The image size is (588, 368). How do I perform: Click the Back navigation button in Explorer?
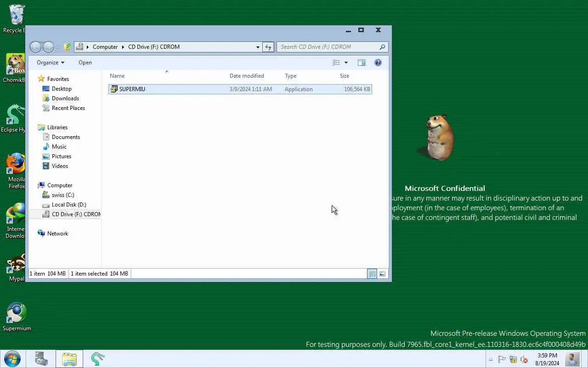35,47
